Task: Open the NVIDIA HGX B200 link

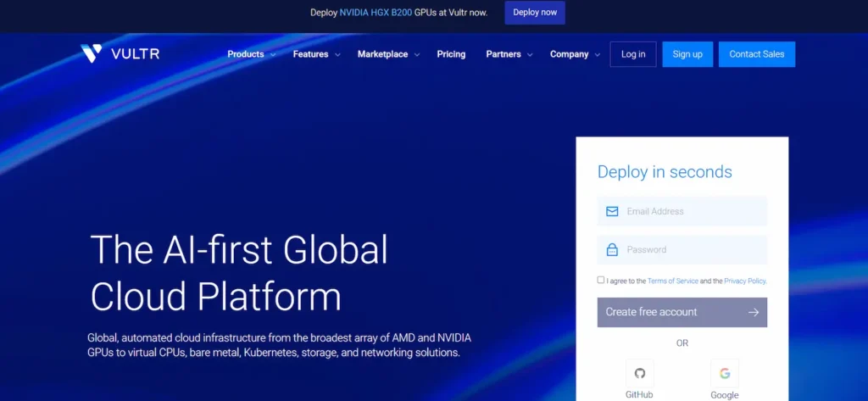Action: (x=376, y=12)
